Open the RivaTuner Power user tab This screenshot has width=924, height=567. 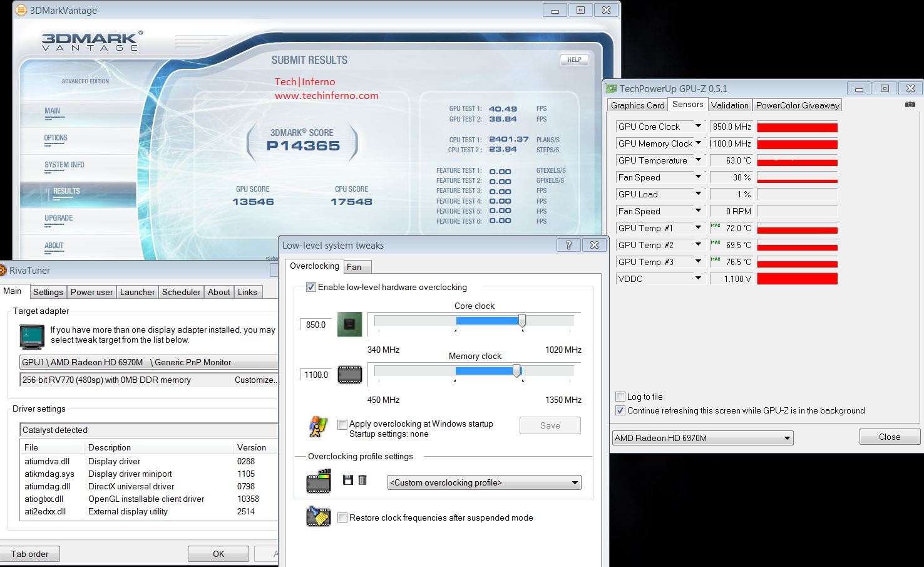click(91, 292)
